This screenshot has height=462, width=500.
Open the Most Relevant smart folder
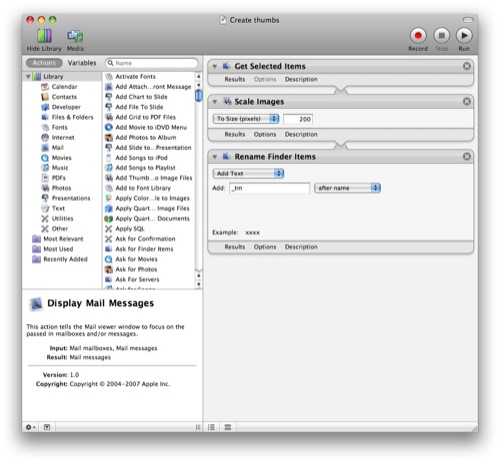tap(58, 239)
